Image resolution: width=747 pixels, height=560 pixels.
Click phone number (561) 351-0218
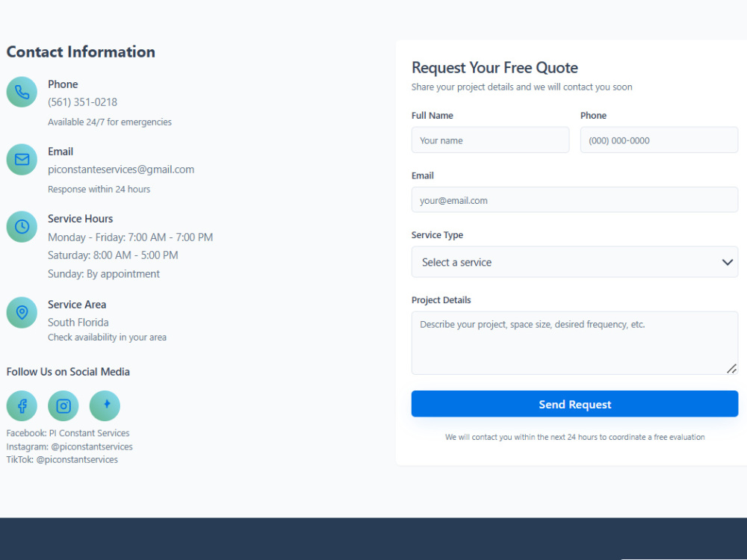82,102
